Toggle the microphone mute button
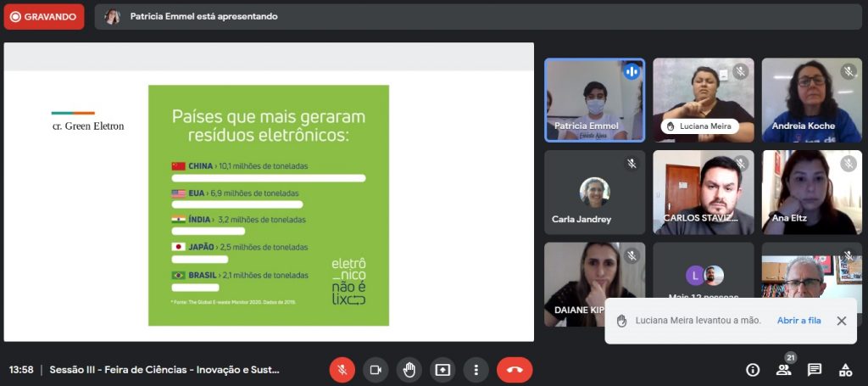This screenshot has width=868, height=386. click(342, 370)
